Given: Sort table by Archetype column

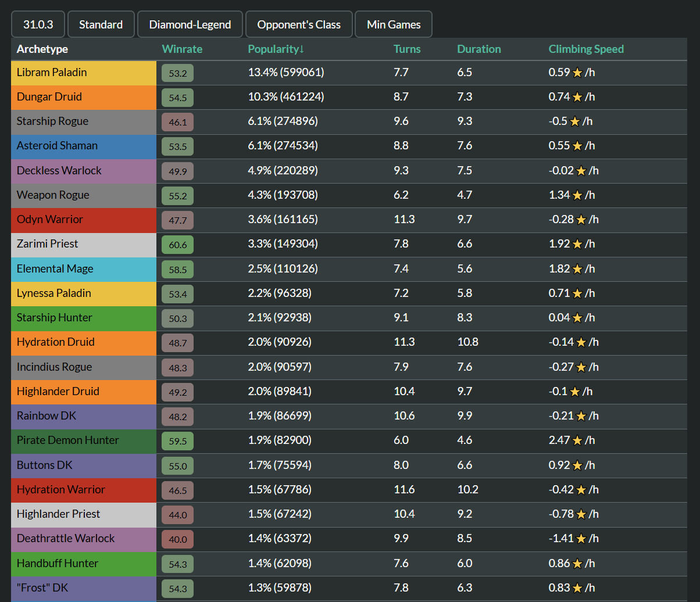Looking at the screenshot, I should [42, 49].
